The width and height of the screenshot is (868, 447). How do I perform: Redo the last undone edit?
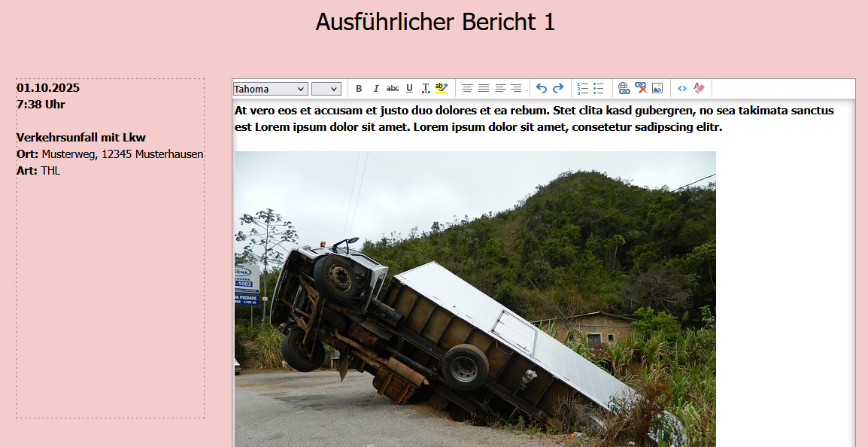(558, 89)
